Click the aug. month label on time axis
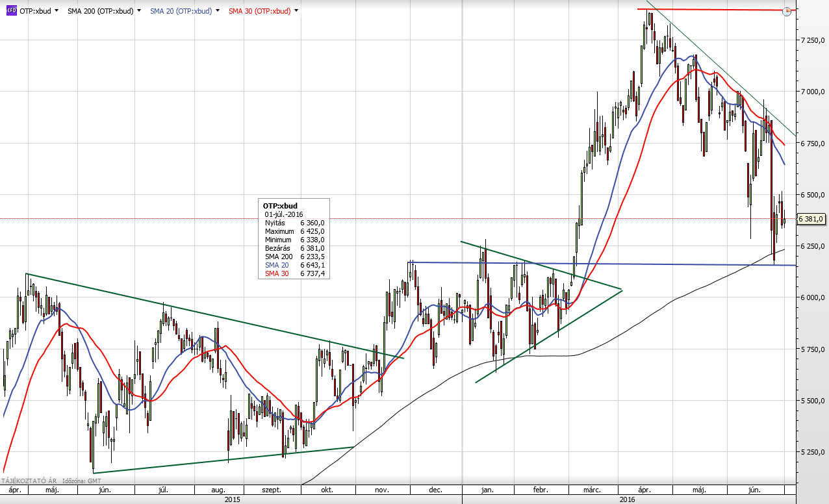 (218, 490)
